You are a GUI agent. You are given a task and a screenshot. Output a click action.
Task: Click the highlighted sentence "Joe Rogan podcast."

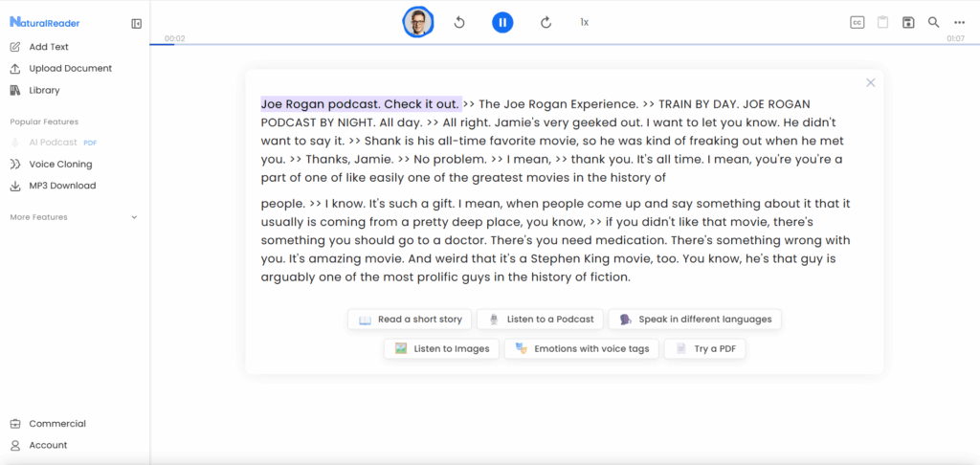(321, 103)
